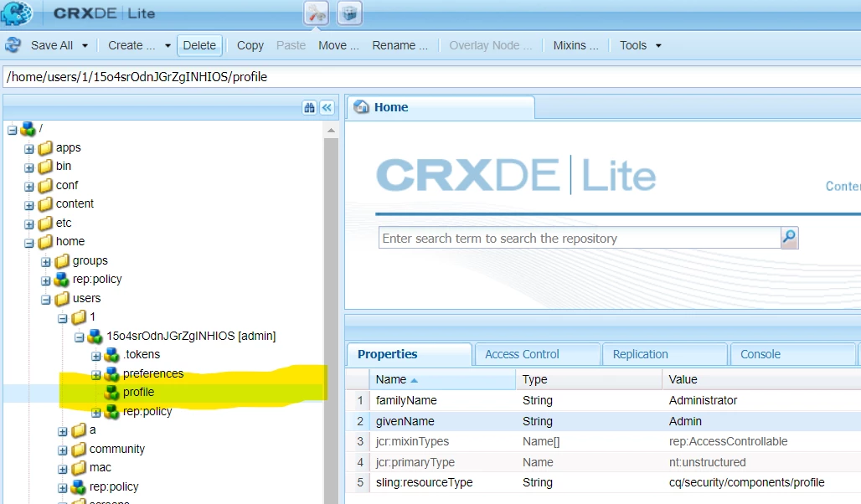This screenshot has width=861, height=504.
Task: Click the magnifier search button in repository search
Action: coord(789,238)
